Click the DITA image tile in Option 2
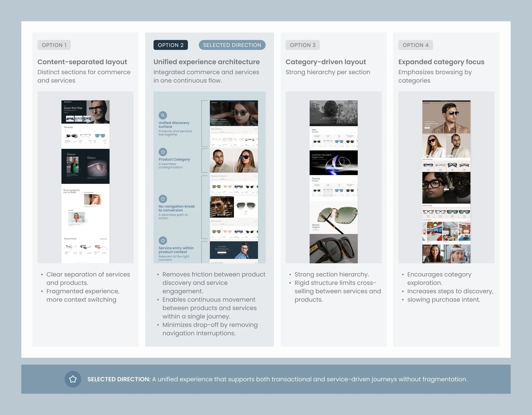The width and height of the screenshot is (532, 415). tap(222, 207)
